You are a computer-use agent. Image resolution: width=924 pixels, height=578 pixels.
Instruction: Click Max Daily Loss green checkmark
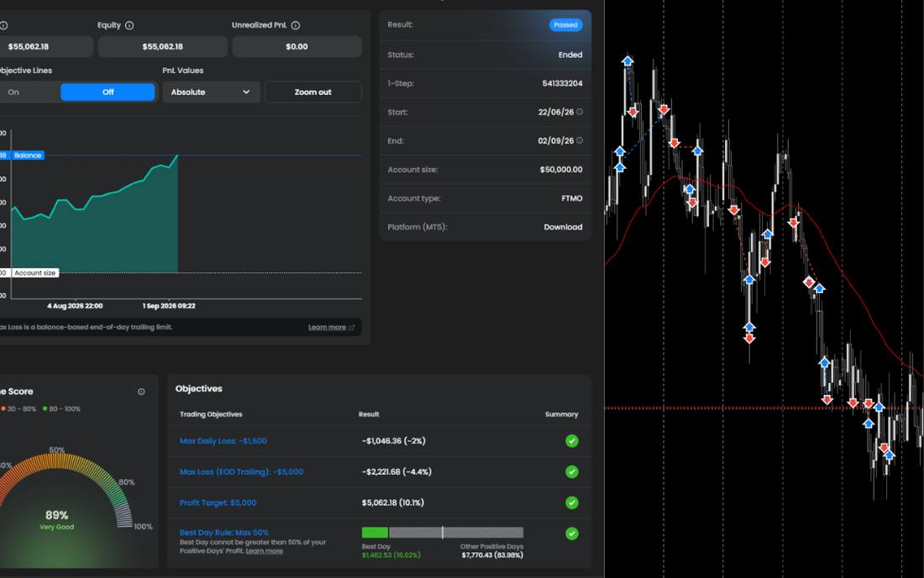[x=571, y=441]
